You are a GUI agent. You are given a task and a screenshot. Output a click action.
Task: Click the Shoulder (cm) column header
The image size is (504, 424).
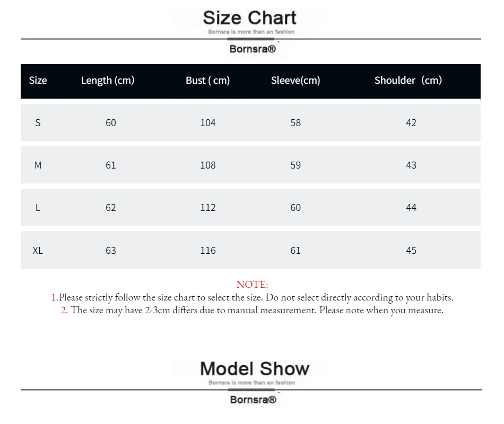coord(408,81)
